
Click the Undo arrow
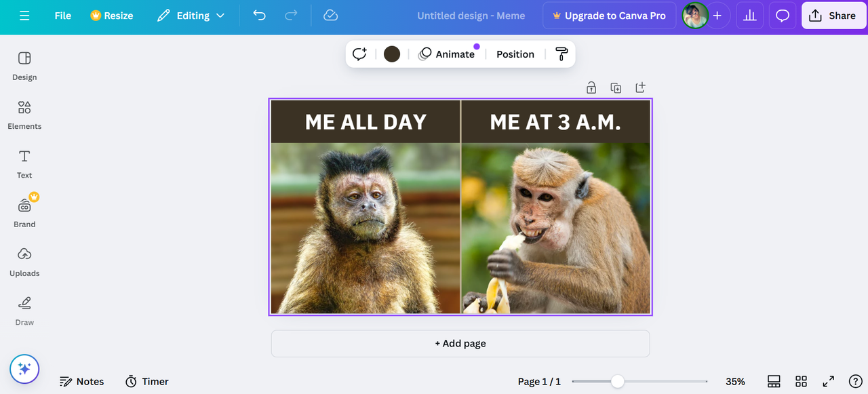tap(259, 16)
